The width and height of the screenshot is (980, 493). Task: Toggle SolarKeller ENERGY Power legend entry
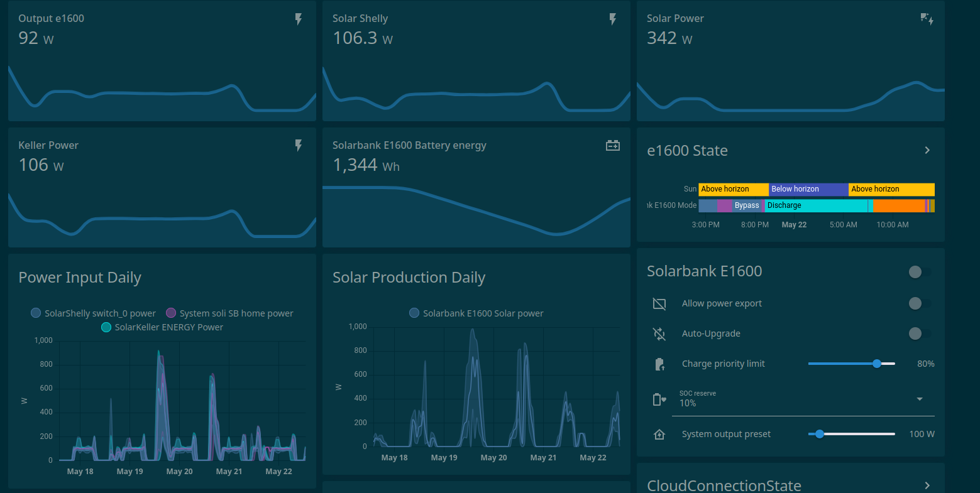(162, 327)
